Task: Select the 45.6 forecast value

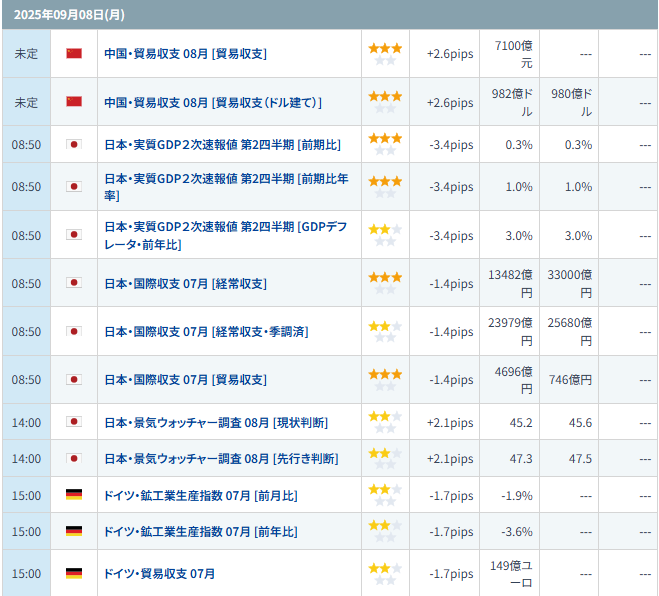Action: pyautogui.click(x=580, y=422)
